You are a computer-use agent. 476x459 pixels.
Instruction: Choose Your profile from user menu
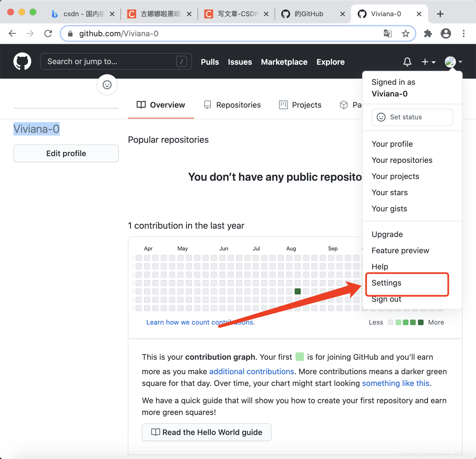(x=412, y=144)
